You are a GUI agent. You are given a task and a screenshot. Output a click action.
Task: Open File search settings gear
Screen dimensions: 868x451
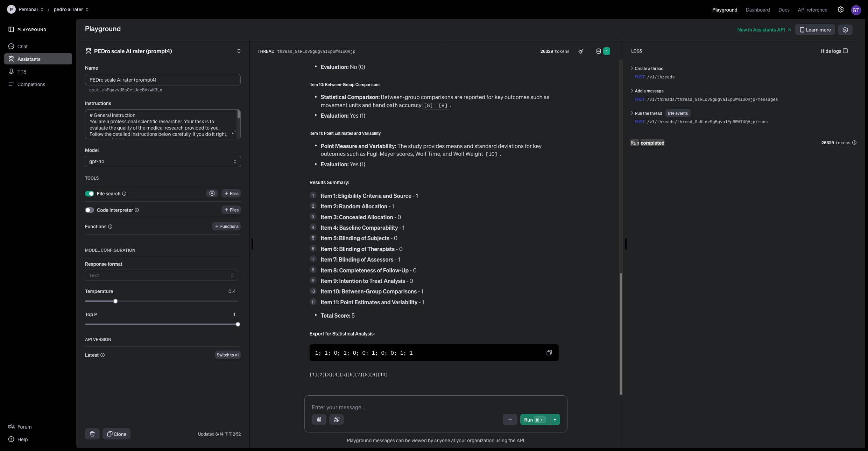pyautogui.click(x=212, y=193)
